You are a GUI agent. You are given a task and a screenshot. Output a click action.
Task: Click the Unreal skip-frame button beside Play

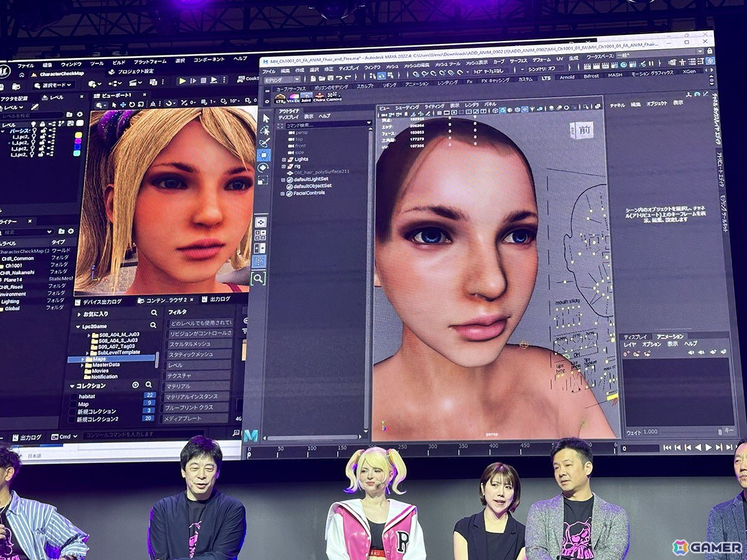(193, 81)
